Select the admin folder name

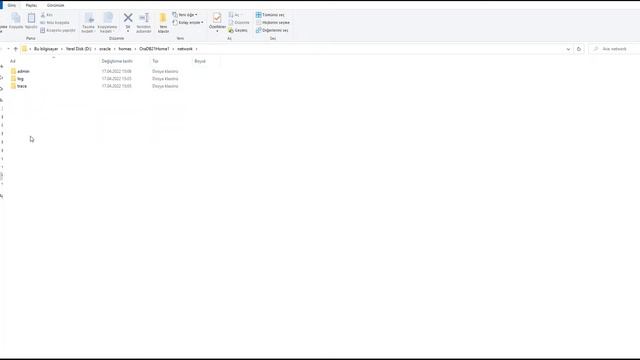23,71
